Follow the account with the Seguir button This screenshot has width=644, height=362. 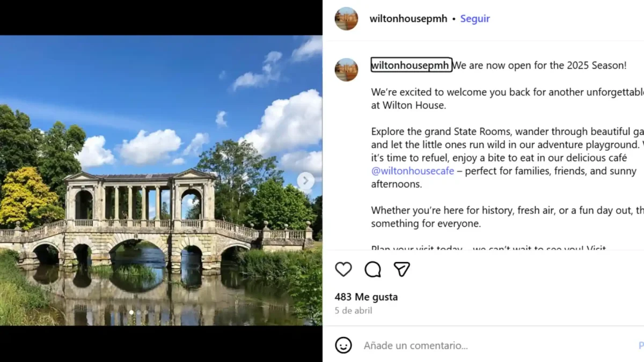pyautogui.click(x=475, y=19)
